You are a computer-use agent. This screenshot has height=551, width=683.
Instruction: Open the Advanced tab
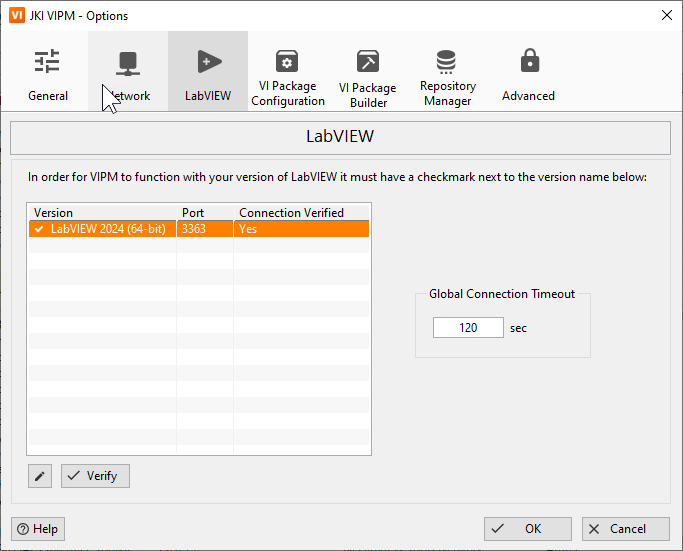pos(528,71)
